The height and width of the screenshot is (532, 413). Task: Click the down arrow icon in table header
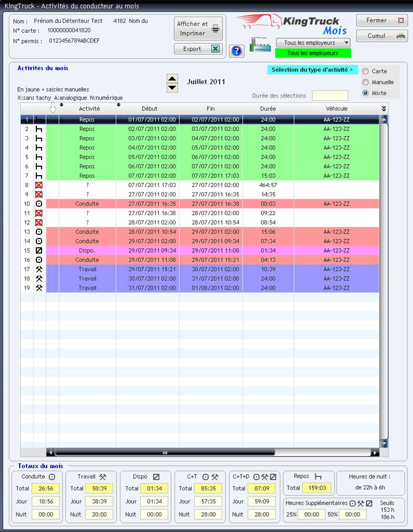[52, 108]
